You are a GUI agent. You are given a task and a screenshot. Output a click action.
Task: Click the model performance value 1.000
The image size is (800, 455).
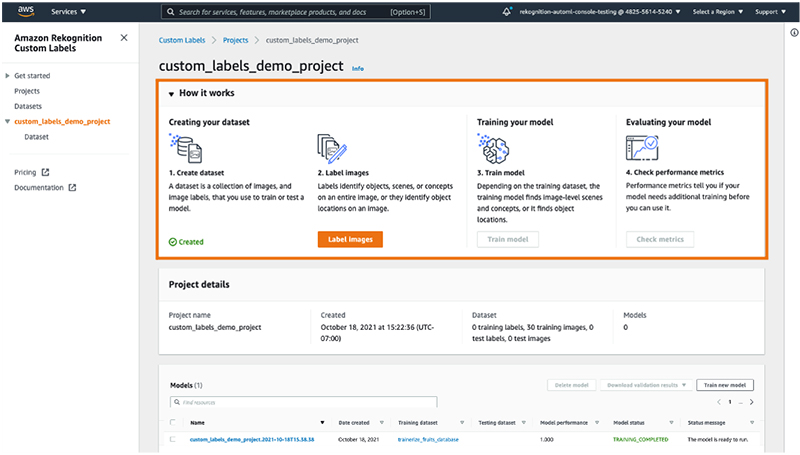click(x=546, y=439)
